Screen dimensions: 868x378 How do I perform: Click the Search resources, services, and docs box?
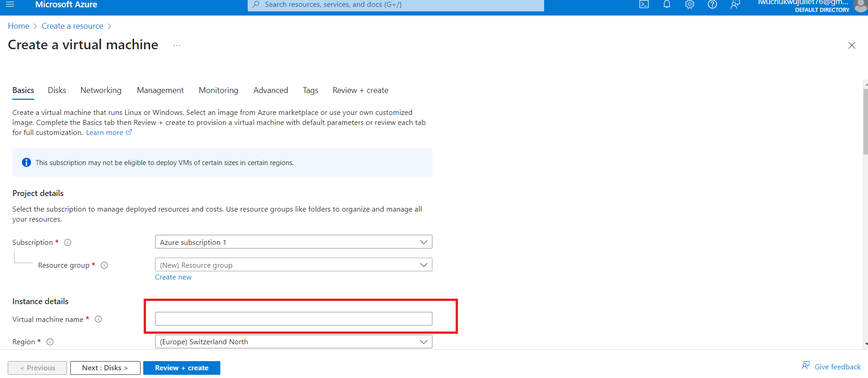(x=395, y=5)
